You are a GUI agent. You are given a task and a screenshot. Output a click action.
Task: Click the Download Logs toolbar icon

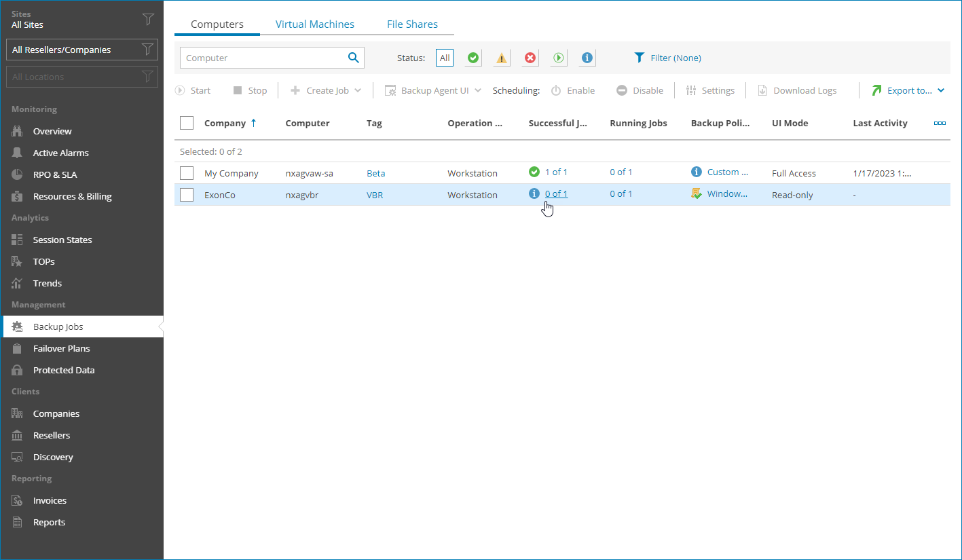coord(762,90)
